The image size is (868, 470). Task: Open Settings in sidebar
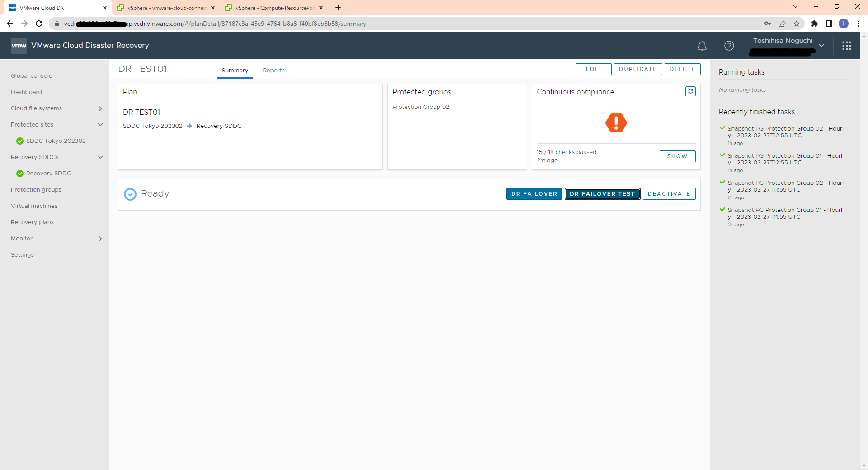point(22,255)
